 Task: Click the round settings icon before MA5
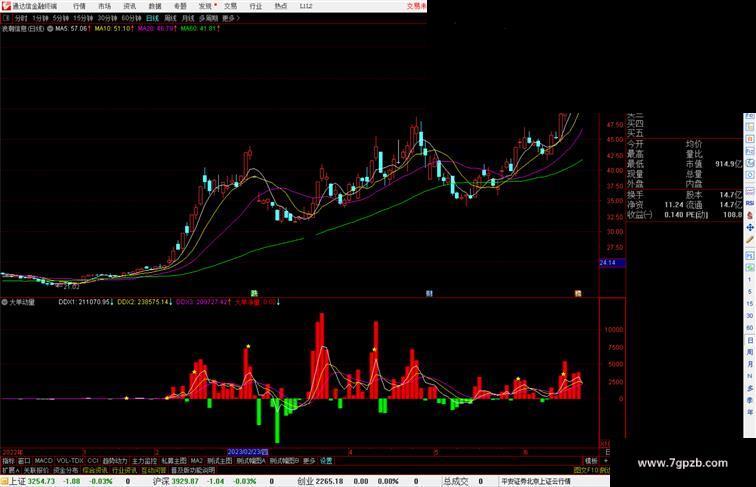click(50, 29)
